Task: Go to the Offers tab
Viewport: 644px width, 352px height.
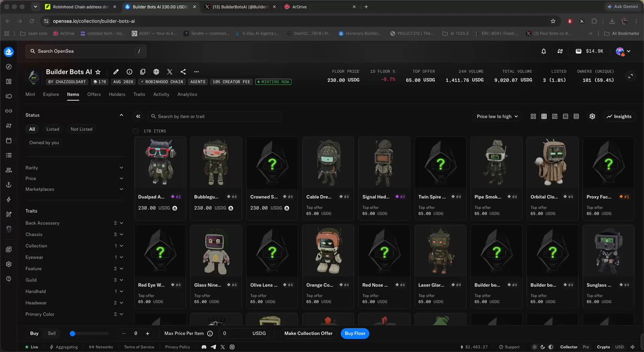Action: (x=94, y=94)
